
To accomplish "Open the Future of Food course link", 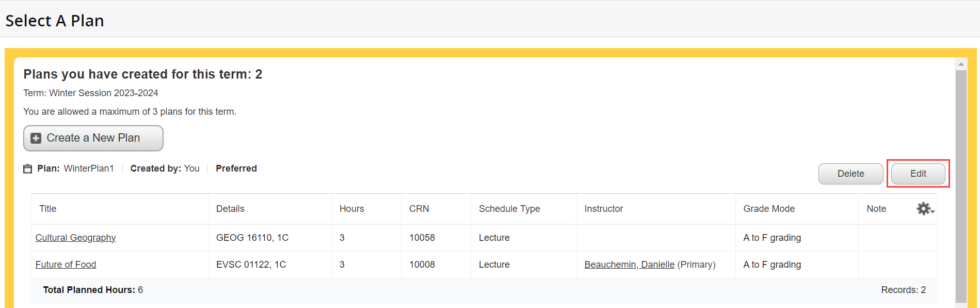I will pos(66,265).
